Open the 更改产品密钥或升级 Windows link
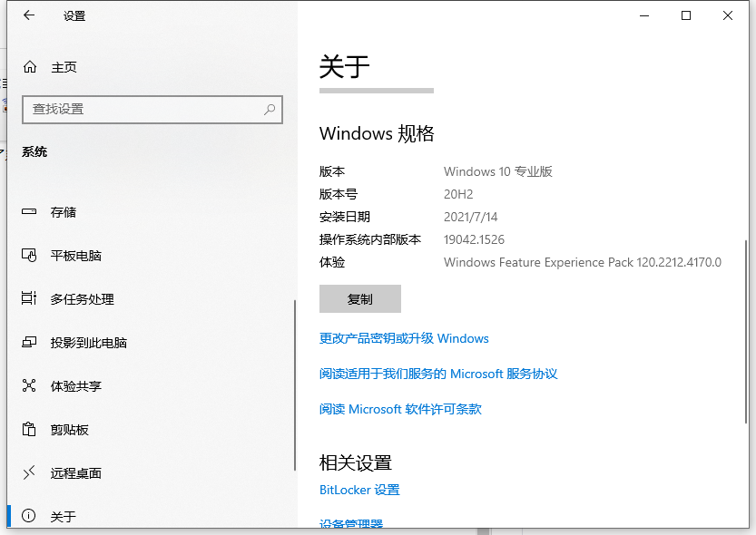This screenshot has height=535, width=756. pos(404,338)
